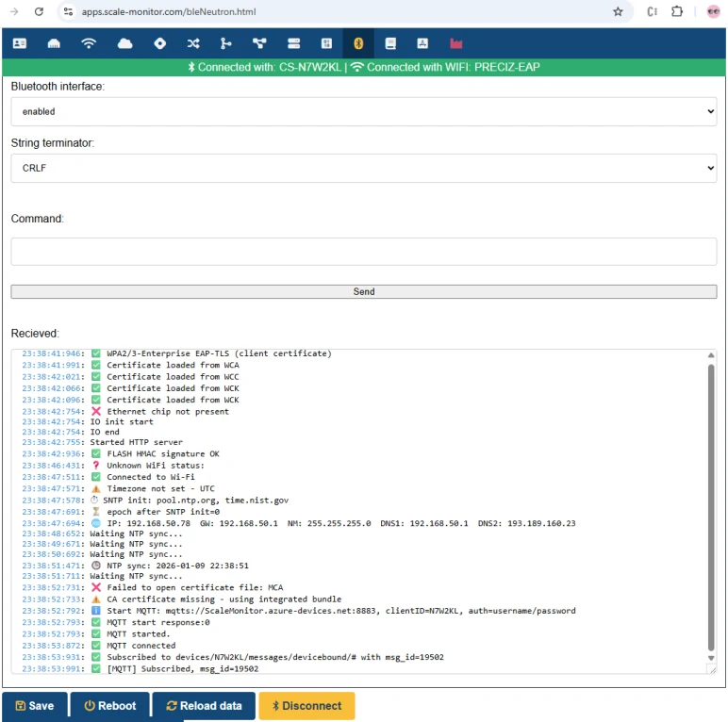Select the Bluetooth tab icon
Screen dimensions: 728x722
tap(358, 43)
